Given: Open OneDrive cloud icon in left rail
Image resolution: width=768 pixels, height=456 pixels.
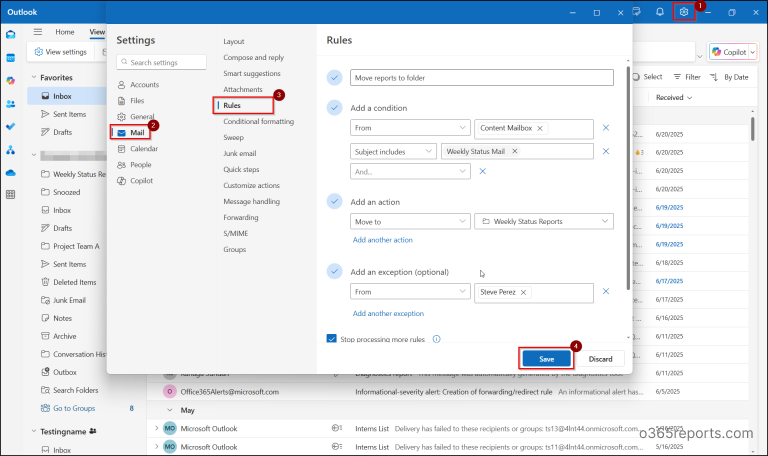Looking at the screenshot, I should pyautogui.click(x=10, y=172).
